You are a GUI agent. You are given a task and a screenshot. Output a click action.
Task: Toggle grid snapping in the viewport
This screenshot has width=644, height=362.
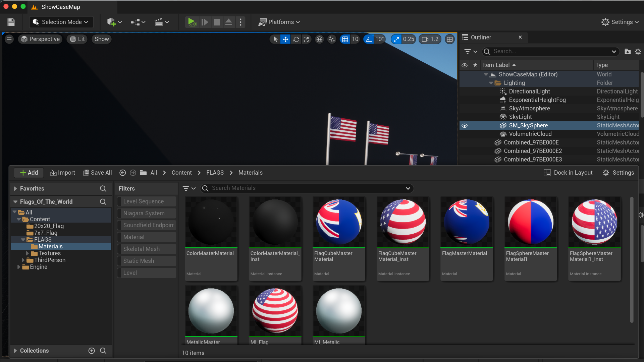345,39
